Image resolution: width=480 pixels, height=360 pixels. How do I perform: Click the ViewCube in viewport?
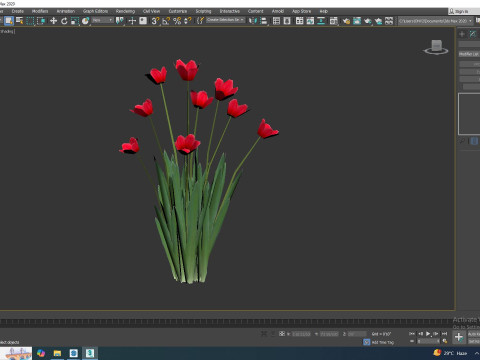tap(436, 47)
